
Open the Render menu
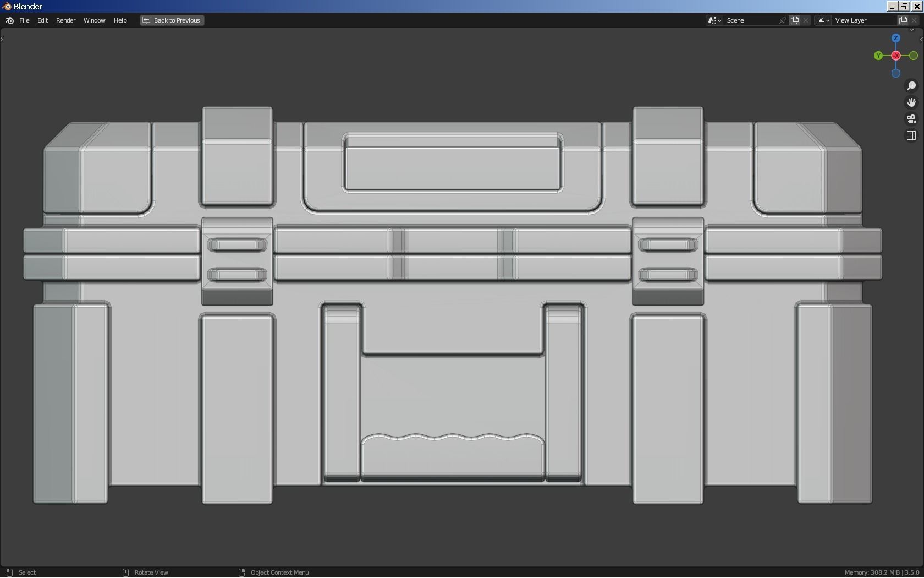tap(65, 20)
